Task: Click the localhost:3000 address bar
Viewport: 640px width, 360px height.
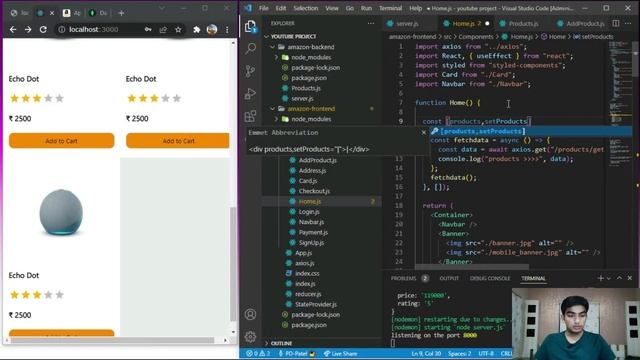Action: tap(94, 29)
